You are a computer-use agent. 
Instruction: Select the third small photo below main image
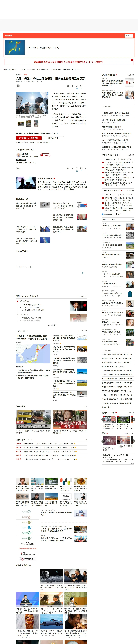point(36,124)
